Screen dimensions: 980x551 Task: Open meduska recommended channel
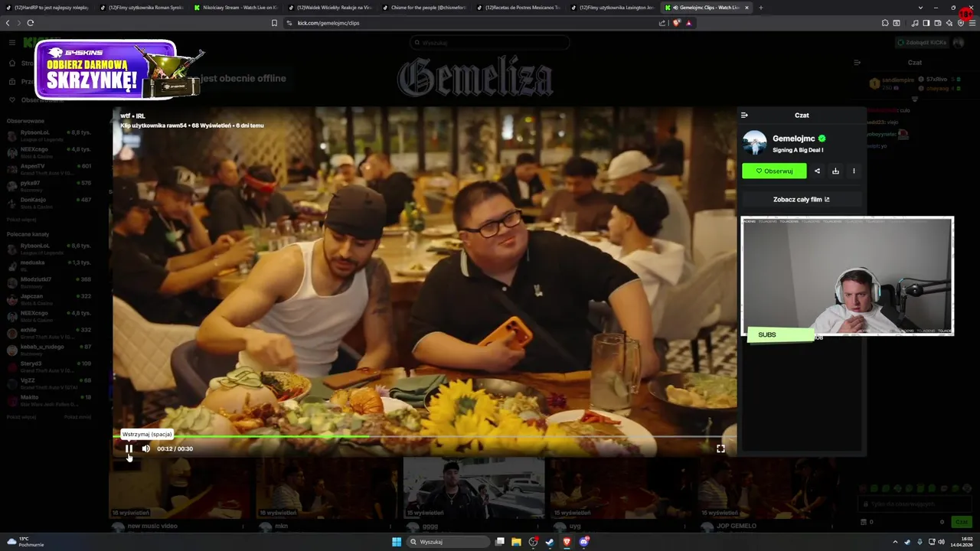(49, 266)
